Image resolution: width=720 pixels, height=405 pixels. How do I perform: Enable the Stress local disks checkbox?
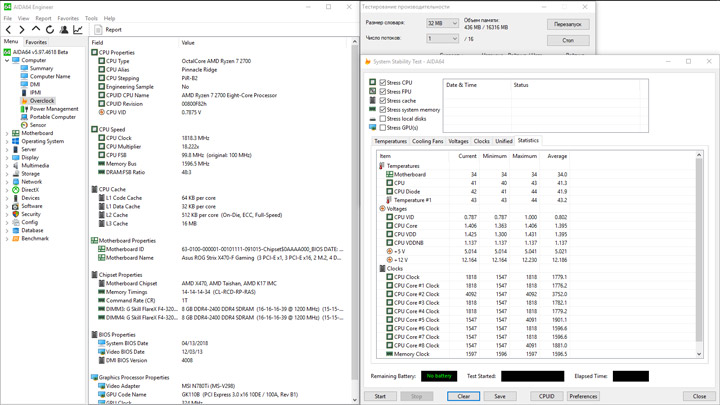pos(382,118)
